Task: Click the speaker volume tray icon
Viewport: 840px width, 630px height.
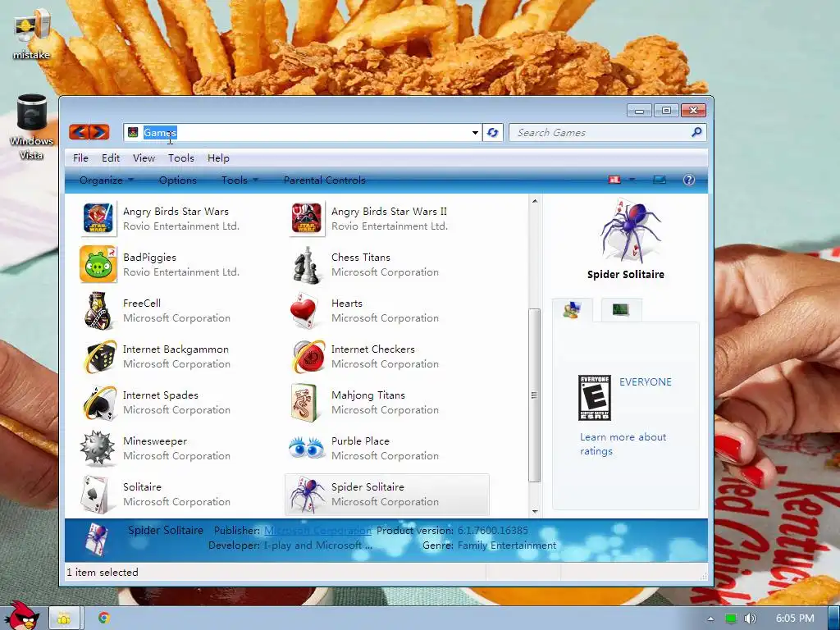Action: click(x=751, y=619)
